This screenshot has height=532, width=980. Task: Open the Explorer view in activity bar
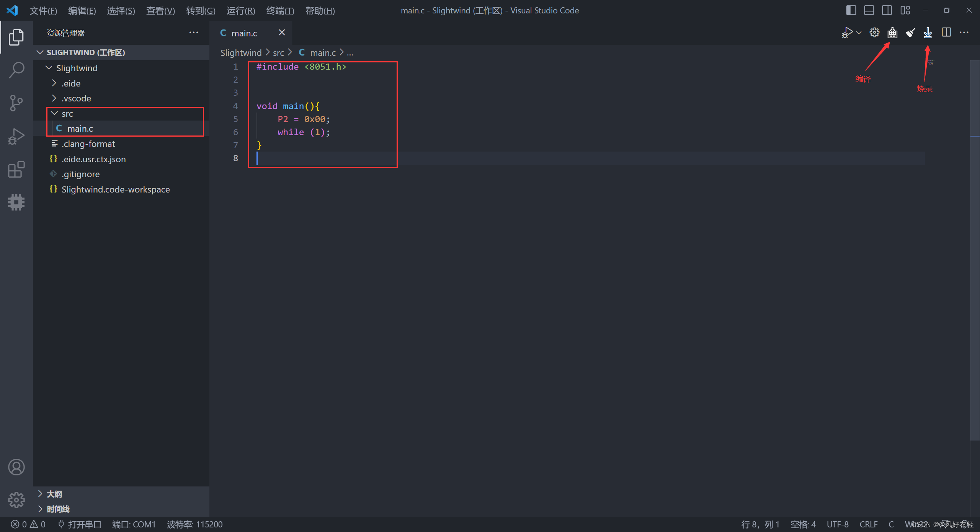coord(16,37)
